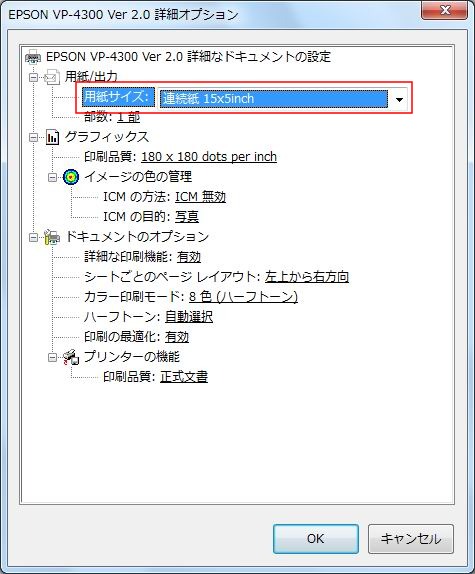Viewport: 475px width, 574px height.
Task: Click the 部数 1 部 setting
Action: point(112,117)
